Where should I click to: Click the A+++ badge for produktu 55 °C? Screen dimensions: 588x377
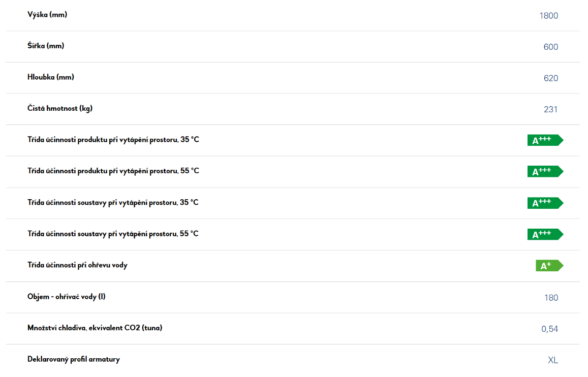[545, 171]
